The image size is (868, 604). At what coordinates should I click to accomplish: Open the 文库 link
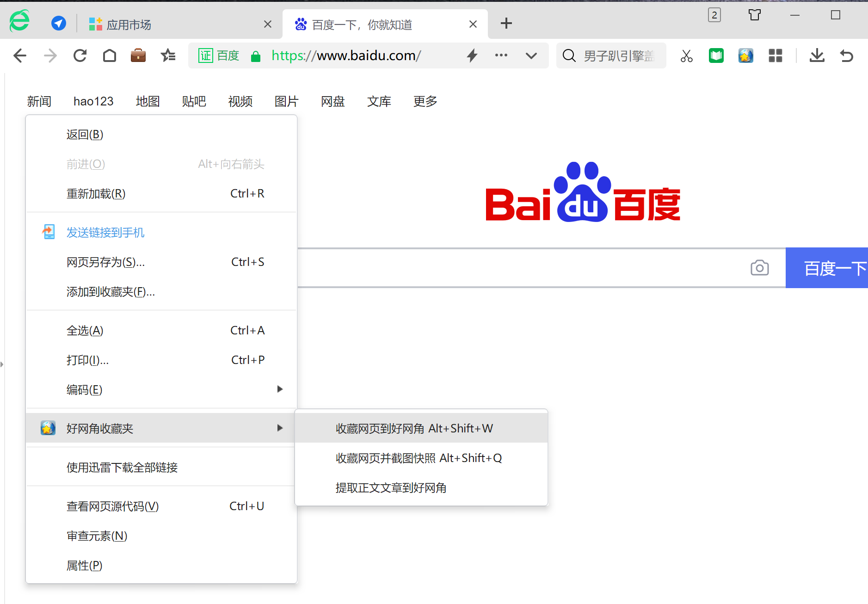click(x=379, y=101)
